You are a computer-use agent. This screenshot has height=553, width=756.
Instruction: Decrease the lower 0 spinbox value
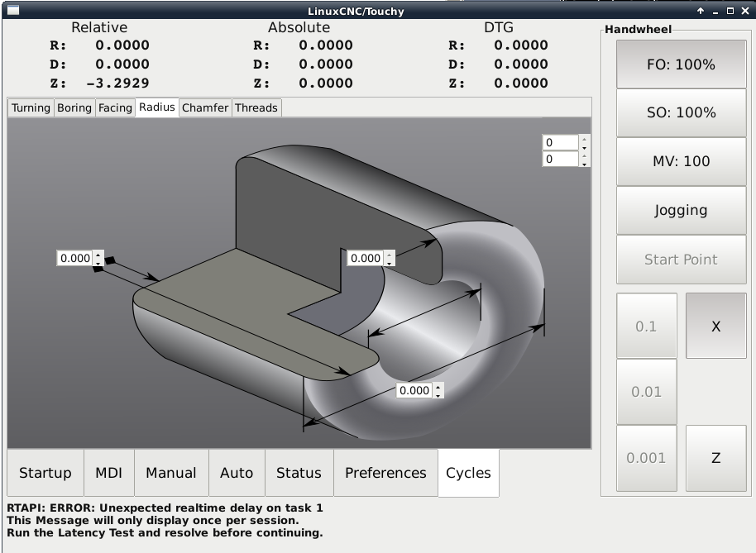tap(584, 164)
